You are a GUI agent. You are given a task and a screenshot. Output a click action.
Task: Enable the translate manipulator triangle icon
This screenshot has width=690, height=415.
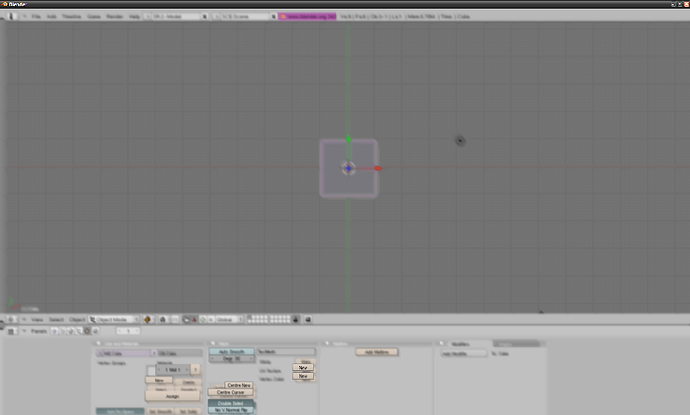click(x=194, y=320)
